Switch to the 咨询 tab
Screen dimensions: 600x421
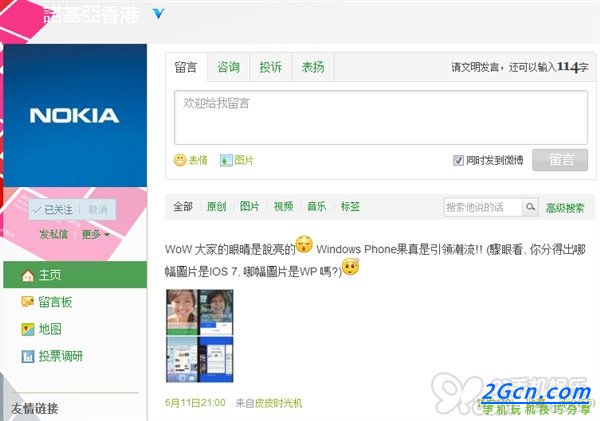(228, 67)
